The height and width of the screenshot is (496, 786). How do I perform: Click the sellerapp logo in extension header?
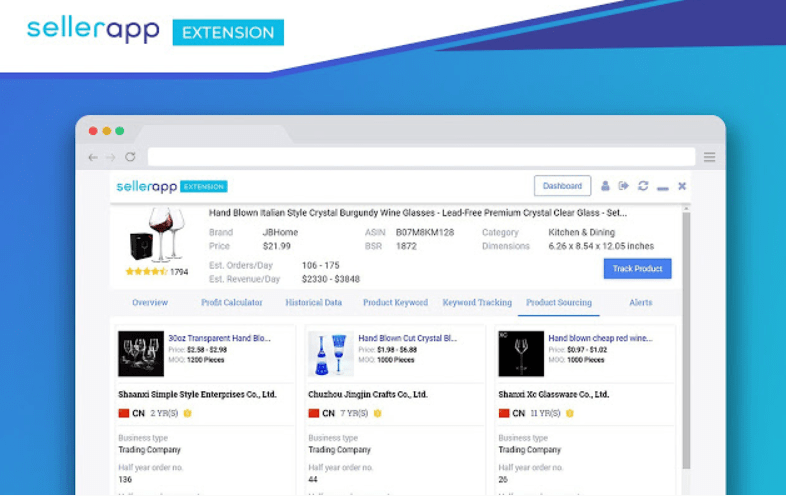pos(171,187)
